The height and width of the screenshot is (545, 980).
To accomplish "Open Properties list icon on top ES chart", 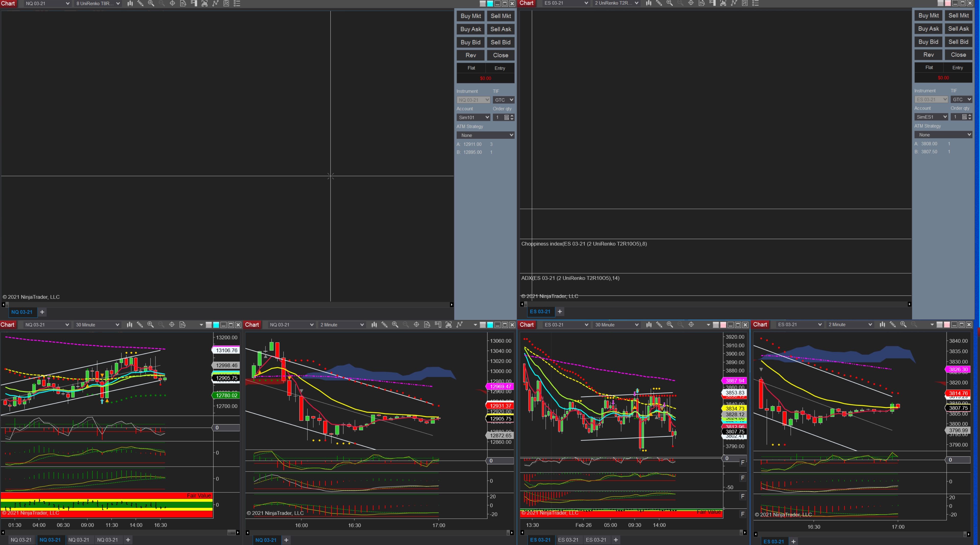I will coord(756,3).
